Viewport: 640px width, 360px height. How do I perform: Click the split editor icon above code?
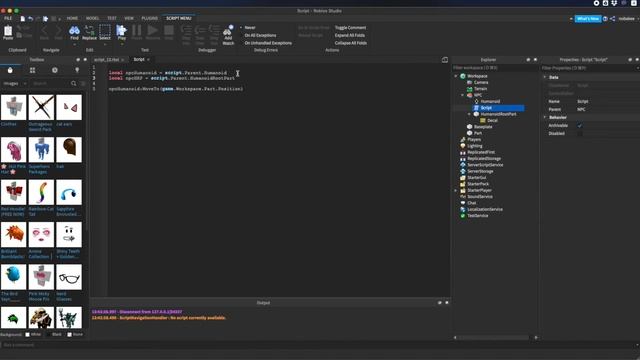(444, 60)
